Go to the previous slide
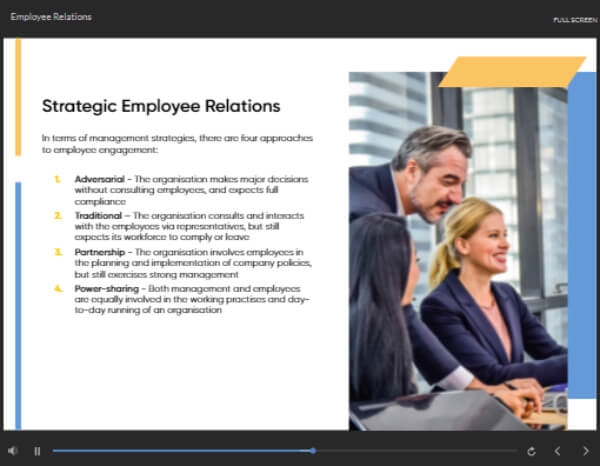 point(558,451)
